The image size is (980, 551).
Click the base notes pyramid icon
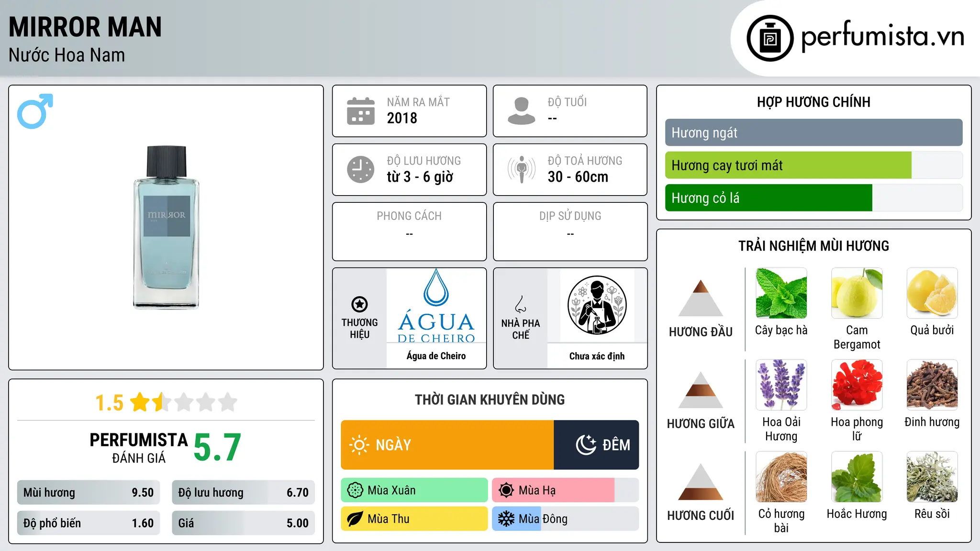click(x=701, y=482)
